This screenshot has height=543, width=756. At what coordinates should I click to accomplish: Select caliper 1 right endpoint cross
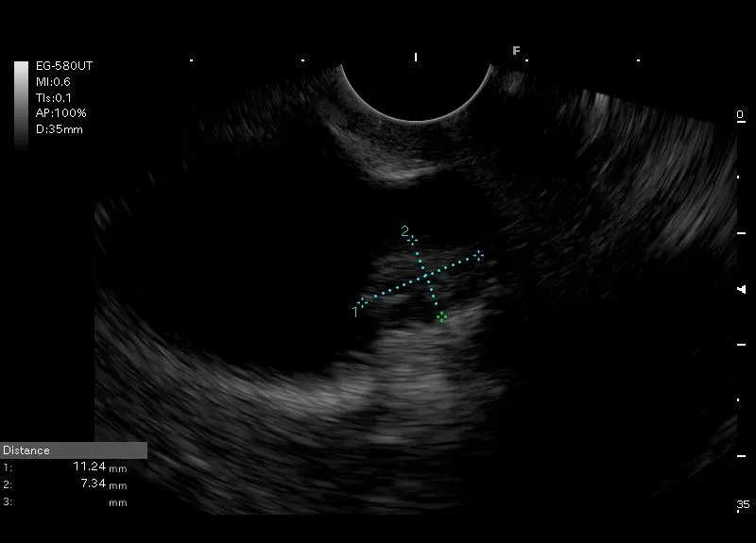[x=479, y=255]
